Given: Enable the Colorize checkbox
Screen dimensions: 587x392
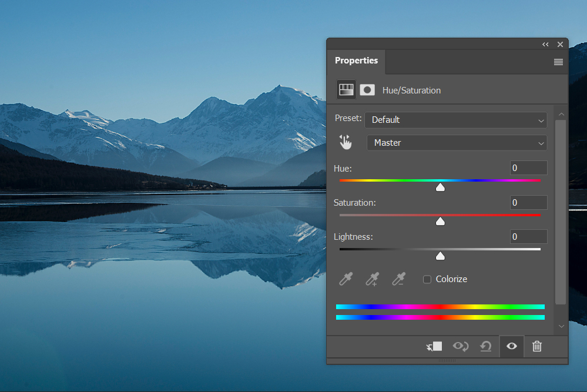Looking at the screenshot, I should [427, 279].
